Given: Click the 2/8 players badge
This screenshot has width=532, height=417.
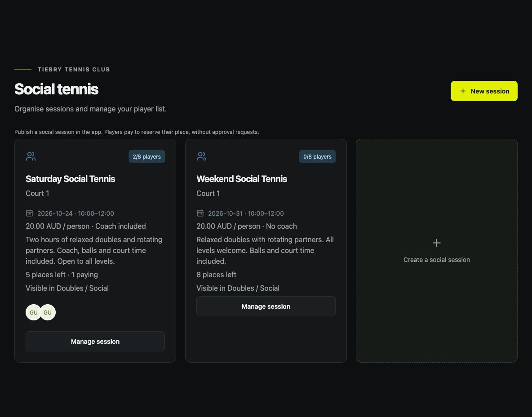Looking at the screenshot, I should (x=146, y=156).
